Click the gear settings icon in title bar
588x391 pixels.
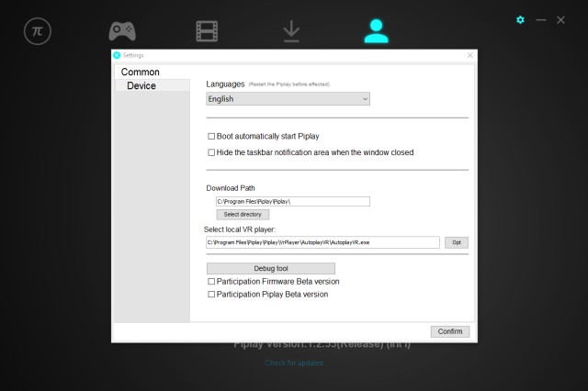tap(520, 19)
